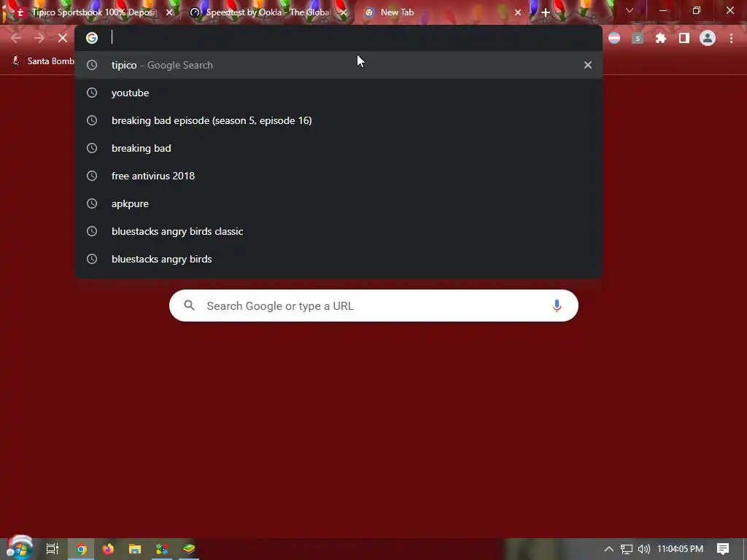Click the gray S extension icon

pos(638,38)
